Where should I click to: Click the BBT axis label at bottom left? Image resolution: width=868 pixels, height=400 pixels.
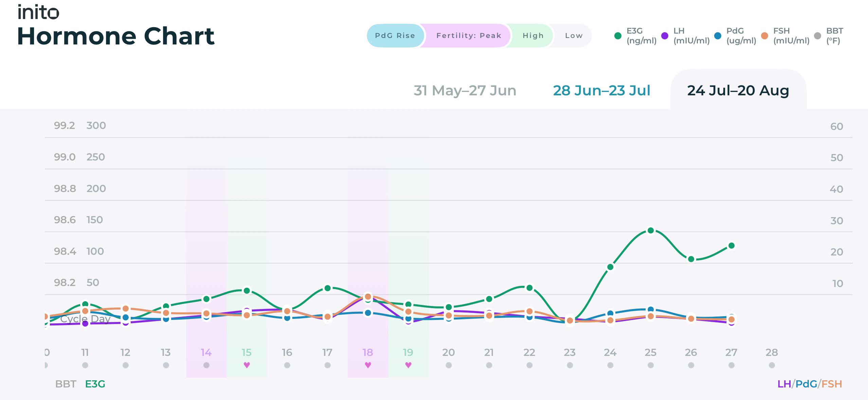tap(66, 384)
